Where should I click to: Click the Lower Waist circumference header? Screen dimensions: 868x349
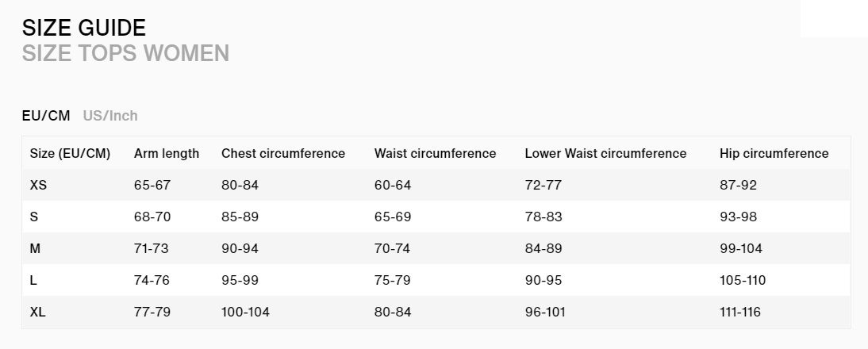pos(605,154)
